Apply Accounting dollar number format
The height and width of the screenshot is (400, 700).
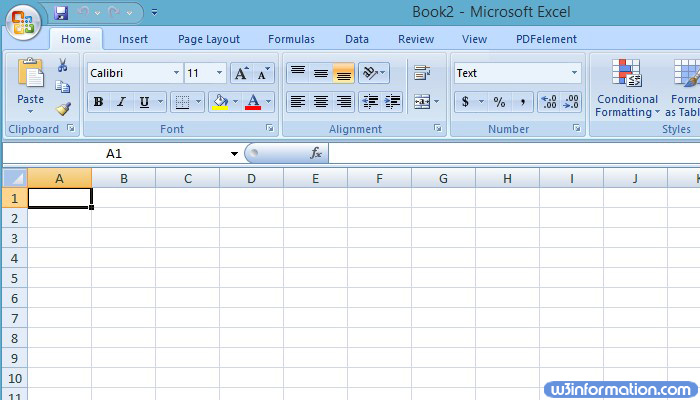[466, 102]
